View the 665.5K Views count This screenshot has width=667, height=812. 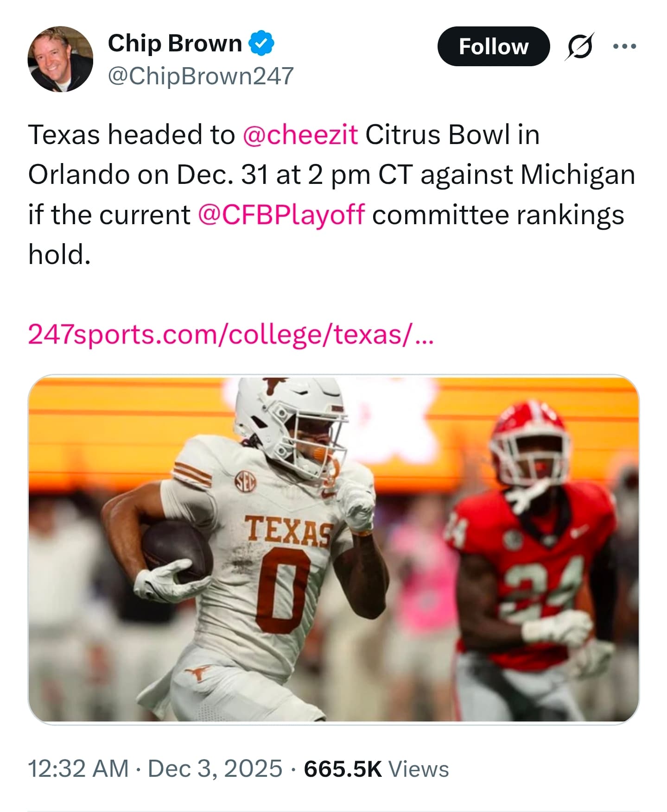click(376, 768)
